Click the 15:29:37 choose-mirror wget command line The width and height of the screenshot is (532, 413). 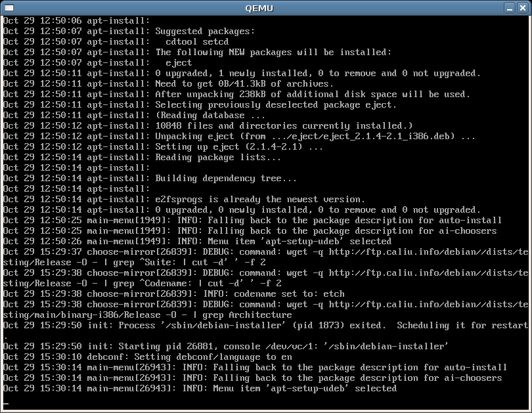coord(265,252)
